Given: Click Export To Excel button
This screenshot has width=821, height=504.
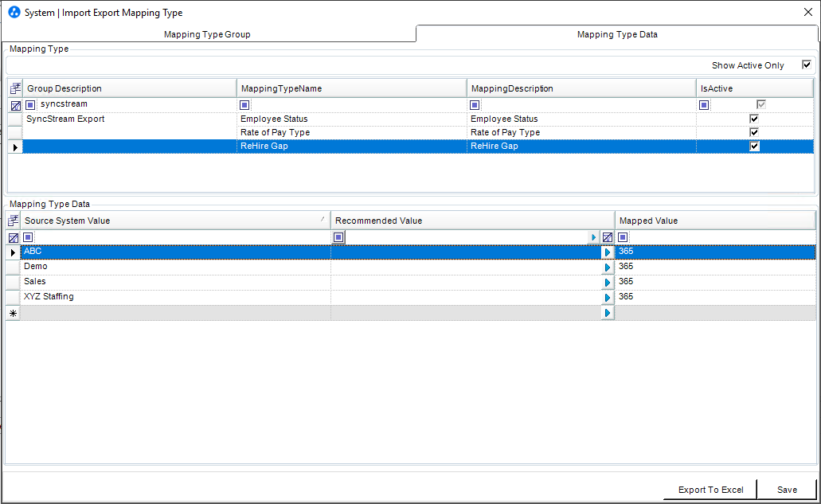Looking at the screenshot, I should [x=710, y=490].
